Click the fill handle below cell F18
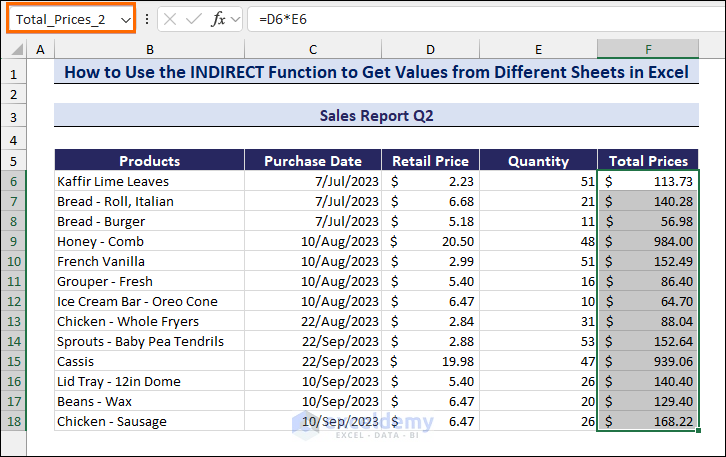726x457 pixels. (x=698, y=431)
